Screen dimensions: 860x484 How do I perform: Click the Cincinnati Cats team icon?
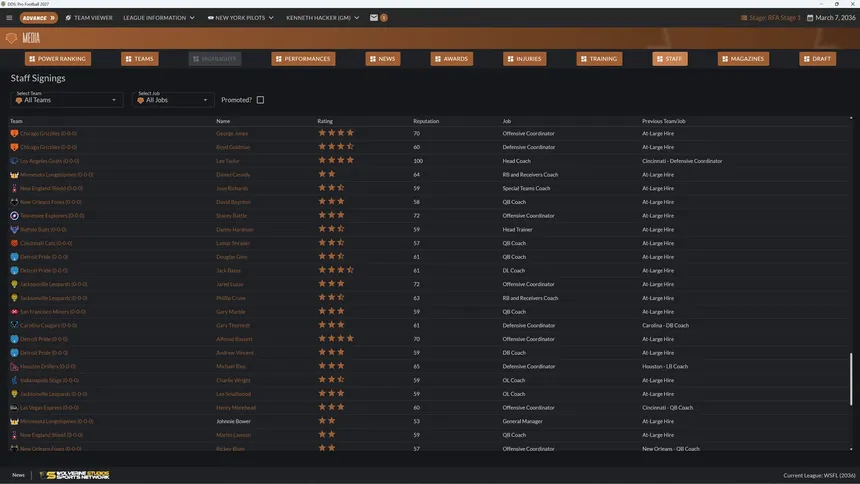point(14,243)
